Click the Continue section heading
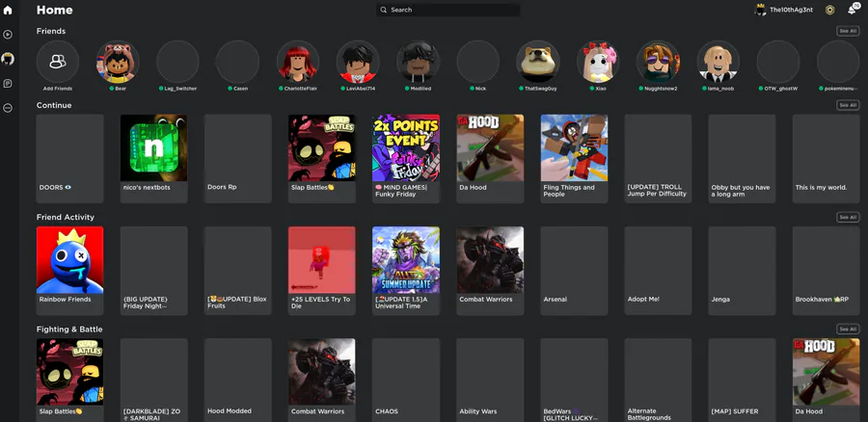 (54, 105)
